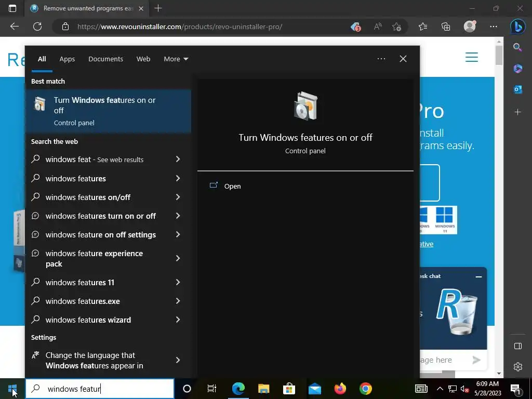Select Turn Windows features on or off result
The image size is (532, 399).
tap(108, 111)
